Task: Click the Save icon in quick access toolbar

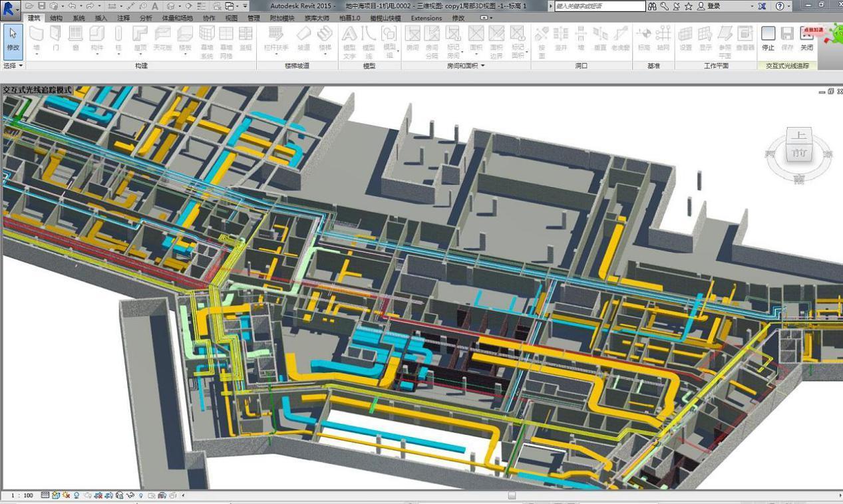Action: [x=41, y=6]
